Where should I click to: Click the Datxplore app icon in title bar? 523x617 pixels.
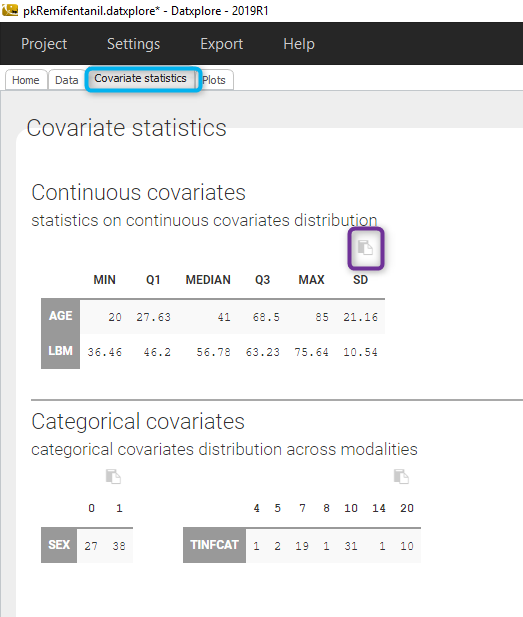[x=10, y=10]
